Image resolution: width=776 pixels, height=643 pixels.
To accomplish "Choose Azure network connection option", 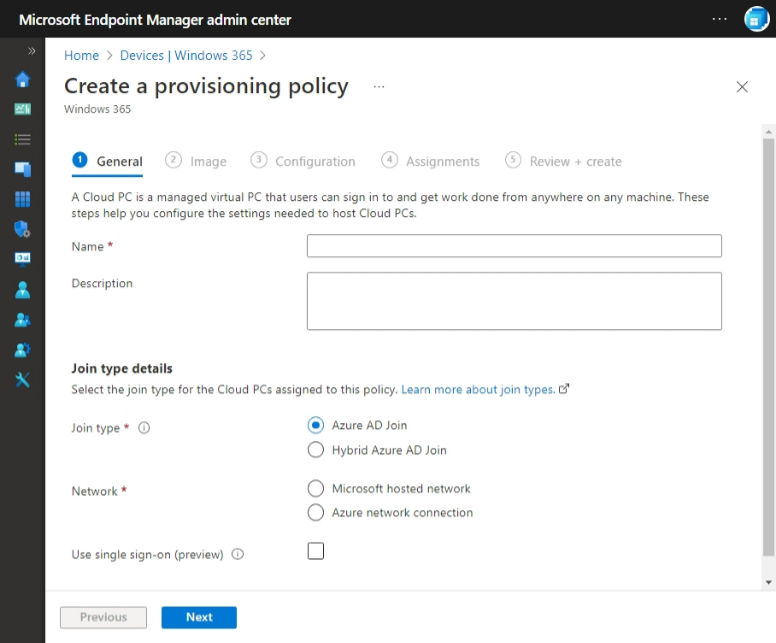I will (x=316, y=512).
